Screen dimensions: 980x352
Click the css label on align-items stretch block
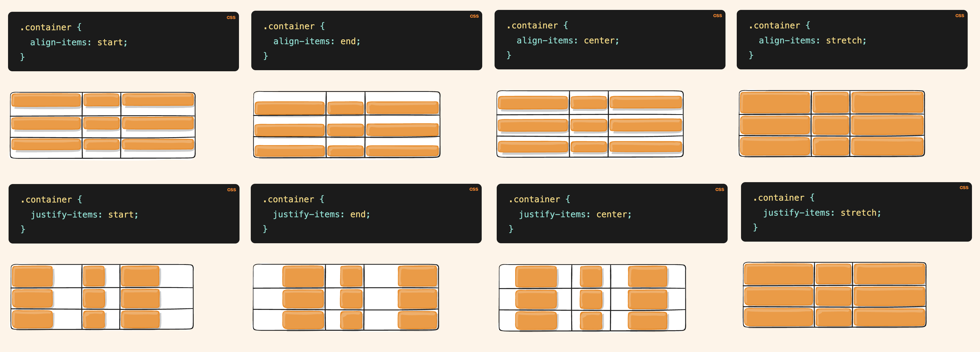click(x=959, y=16)
